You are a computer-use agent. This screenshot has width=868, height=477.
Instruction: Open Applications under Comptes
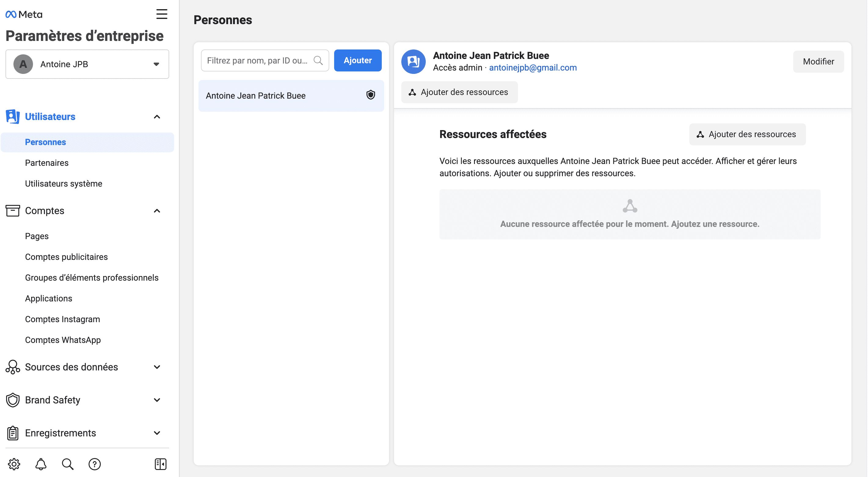click(49, 298)
